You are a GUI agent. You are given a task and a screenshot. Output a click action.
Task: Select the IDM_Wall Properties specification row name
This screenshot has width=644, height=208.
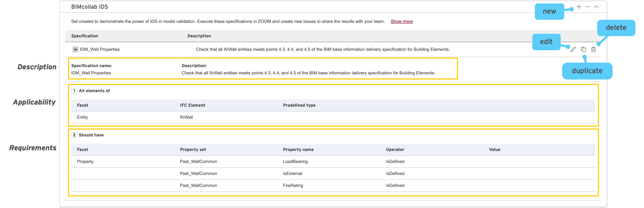100,49
